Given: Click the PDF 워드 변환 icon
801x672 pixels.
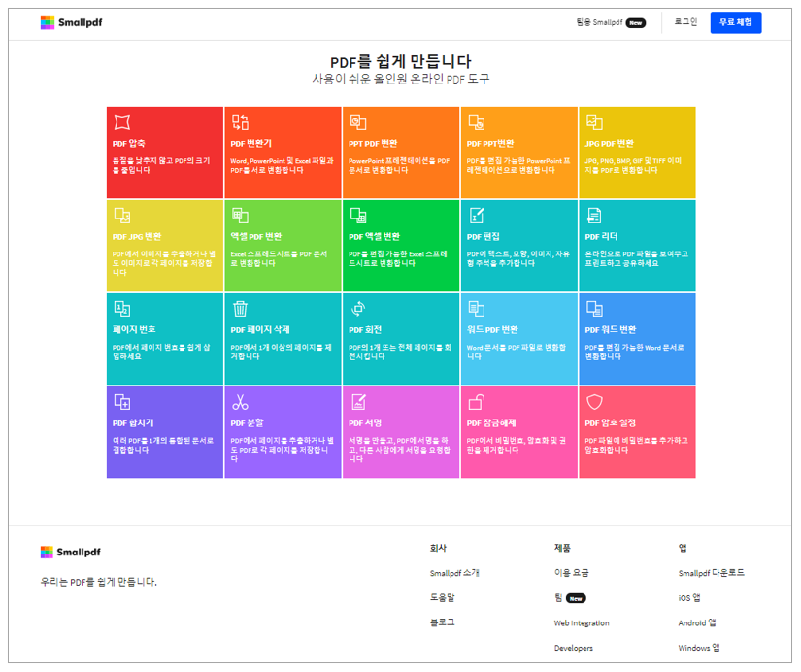Looking at the screenshot, I should [x=594, y=309].
